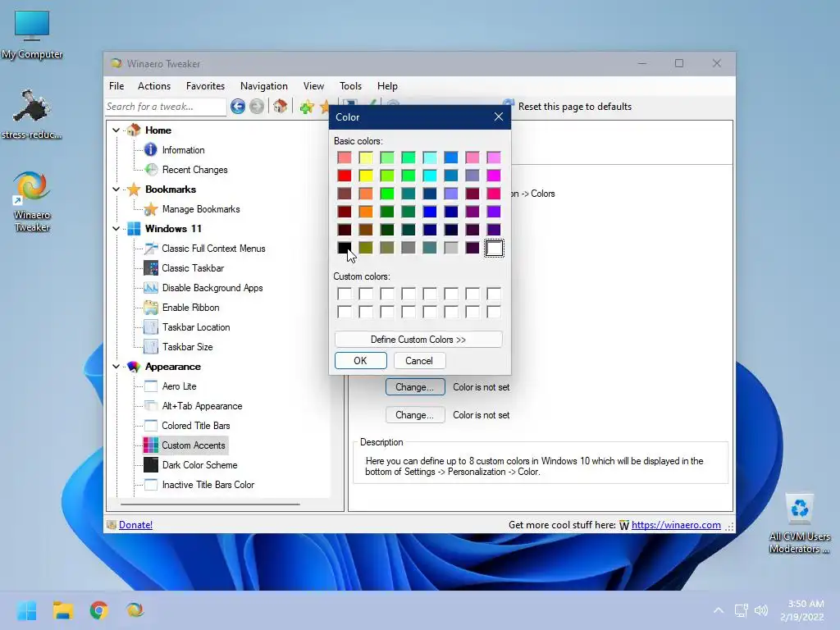
Task: Click the Enable Ribbon icon
Action: (x=151, y=308)
